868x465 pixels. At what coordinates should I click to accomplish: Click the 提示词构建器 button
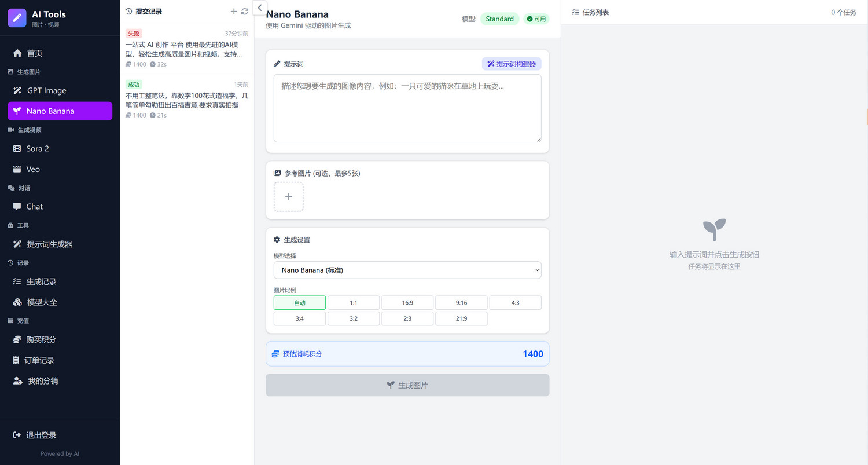click(512, 64)
